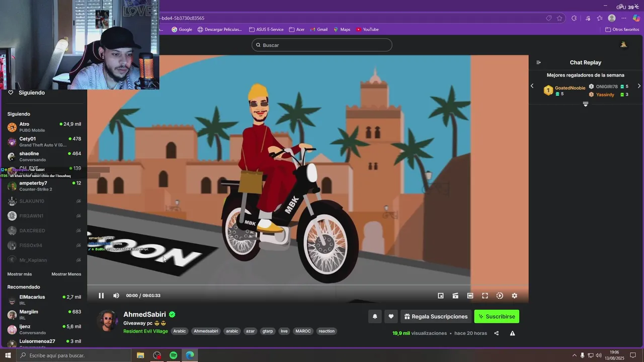Expand the list with Mostrar más
Screen dimensions: 644x362
[x=20, y=274]
